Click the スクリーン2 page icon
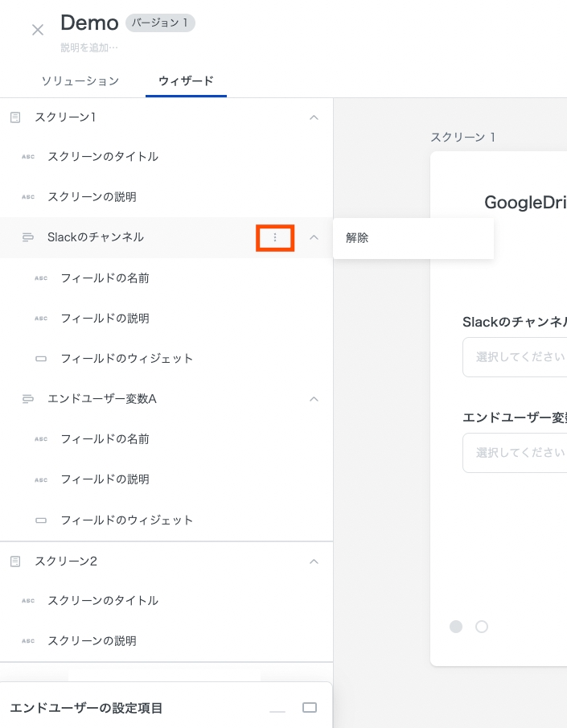This screenshot has width=567, height=728. (x=15, y=561)
